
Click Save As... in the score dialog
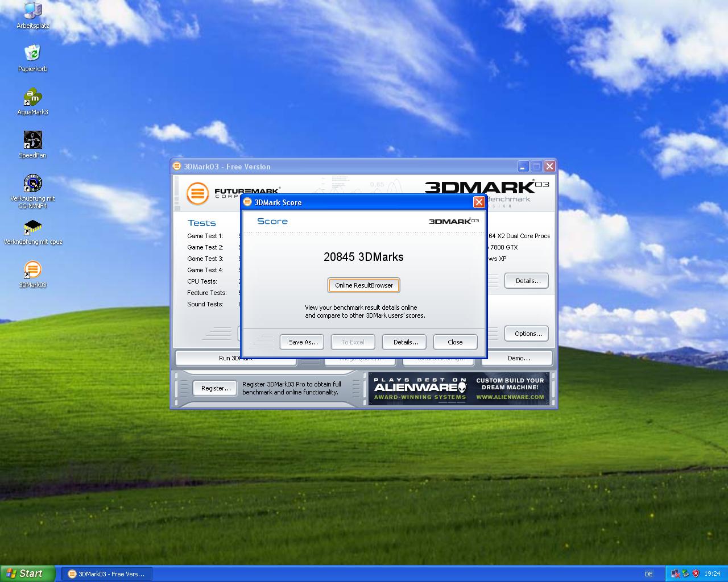pos(302,342)
